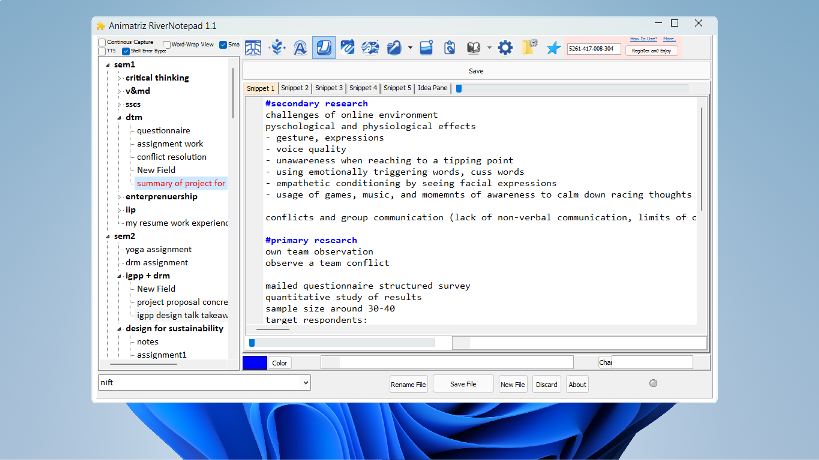
Task: Open the nift combo box dropdown
Action: [x=306, y=383]
